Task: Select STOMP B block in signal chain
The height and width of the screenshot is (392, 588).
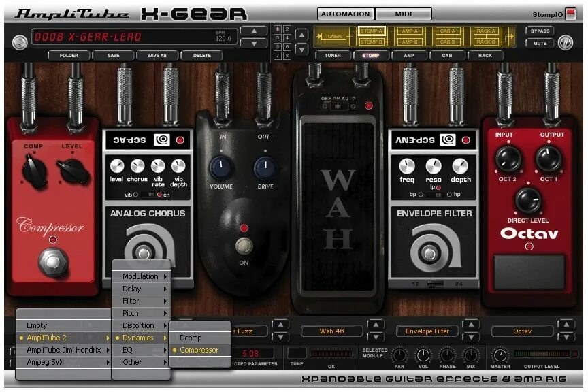Action: [372, 42]
